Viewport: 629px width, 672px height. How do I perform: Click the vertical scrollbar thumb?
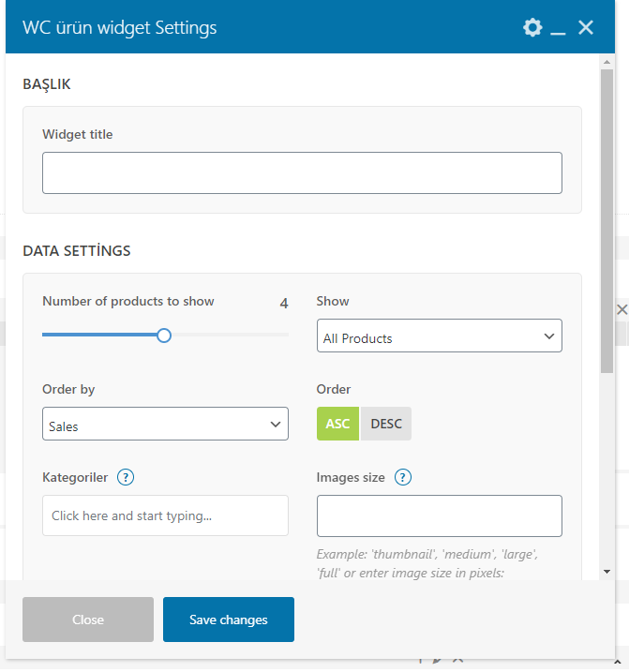tap(607, 216)
